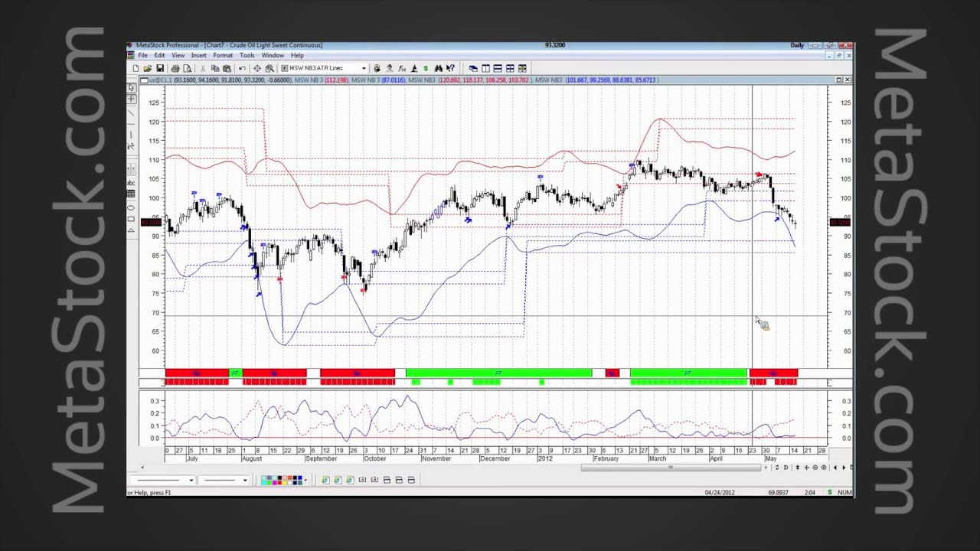Expand the color palette dropdown arrow
This screenshot has width=980, height=551.
coord(305,480)
